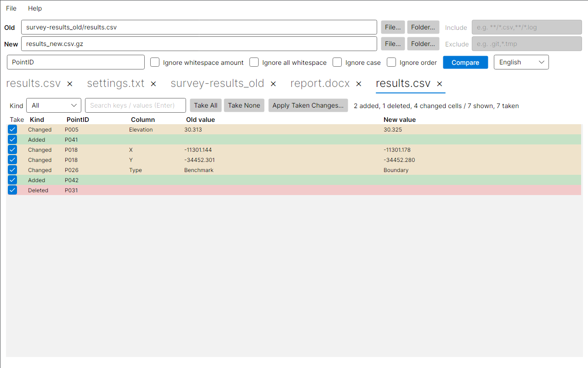Untick Take checkbox for P005 Elevation row
The image size is (588, 368).
12,130
